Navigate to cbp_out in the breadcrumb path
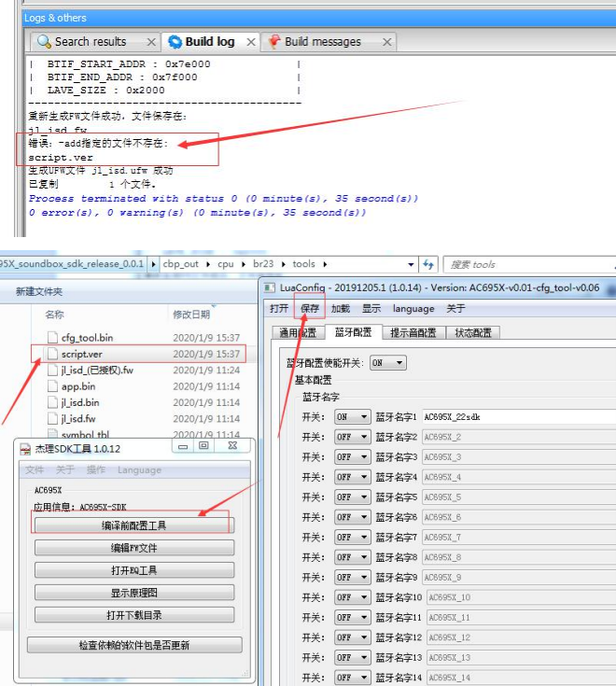Viewport: 616px width, 686px height. coord(180,264)
